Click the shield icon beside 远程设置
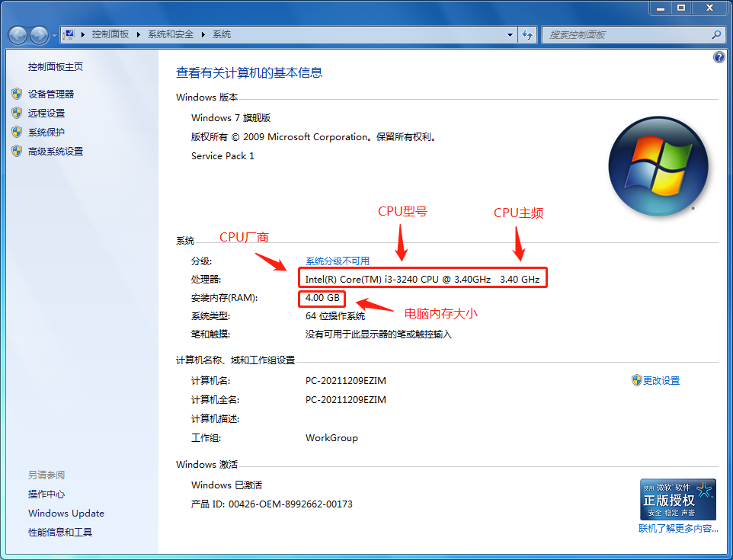The image size is (733, 560). [x=17, y=111]
